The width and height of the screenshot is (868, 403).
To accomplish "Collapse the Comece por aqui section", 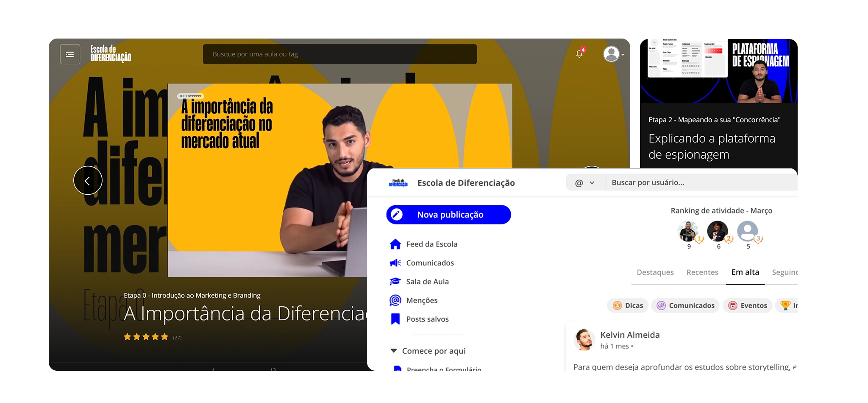I will point(394,351).
